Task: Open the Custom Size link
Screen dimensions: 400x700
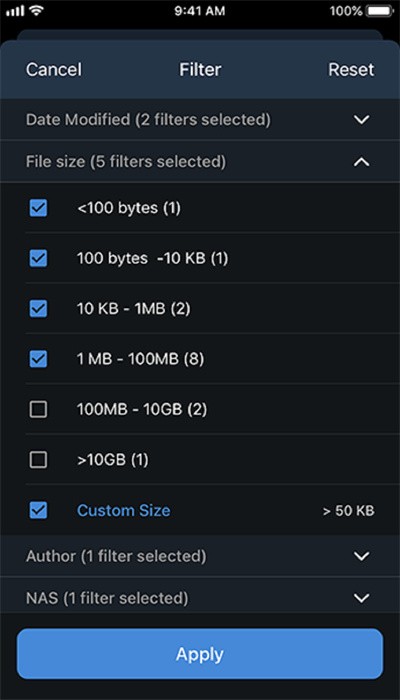Action: pos(124,510)
